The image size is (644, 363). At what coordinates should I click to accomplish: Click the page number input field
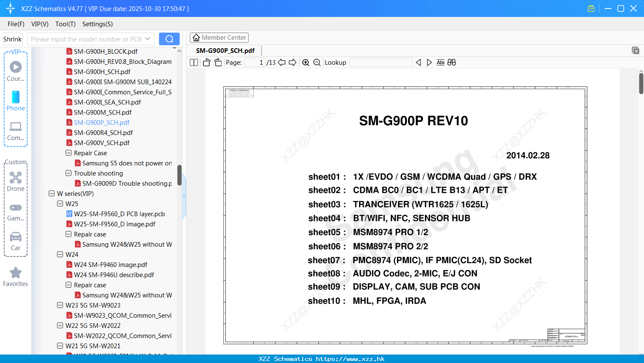click(x=255, y=63)
